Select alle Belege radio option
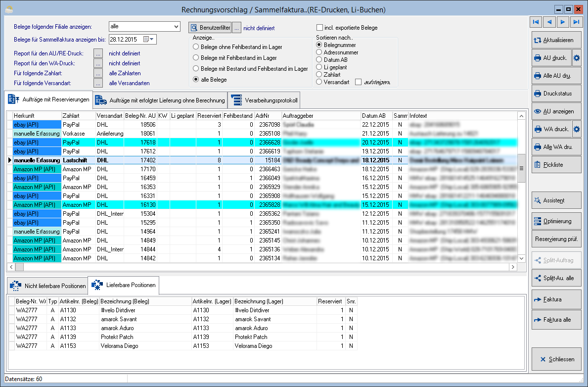Screen dimensions: 588x387 click(196, 80)
